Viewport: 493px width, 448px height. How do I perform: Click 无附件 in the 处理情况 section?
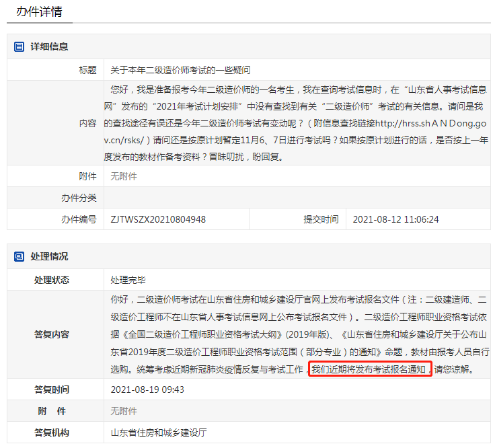click(x=124, y=411)
